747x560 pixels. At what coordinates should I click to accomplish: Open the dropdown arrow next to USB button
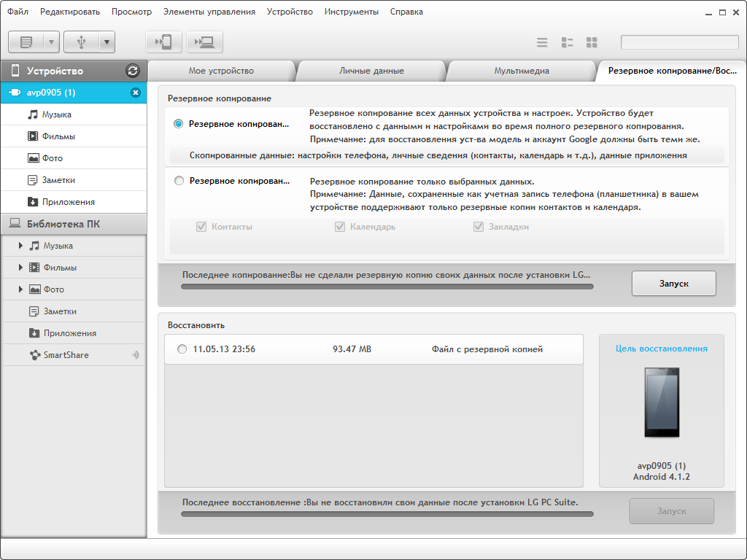[107, 42]
